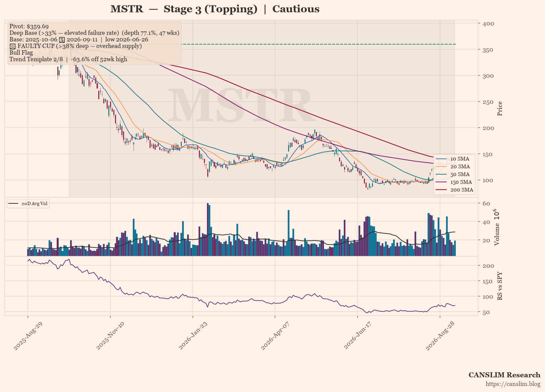Screen dimensions: 545x392
Task: Select the 'Pivot: $359.69' annotation line
Action: pyautogui.click(x=29, y=26)
